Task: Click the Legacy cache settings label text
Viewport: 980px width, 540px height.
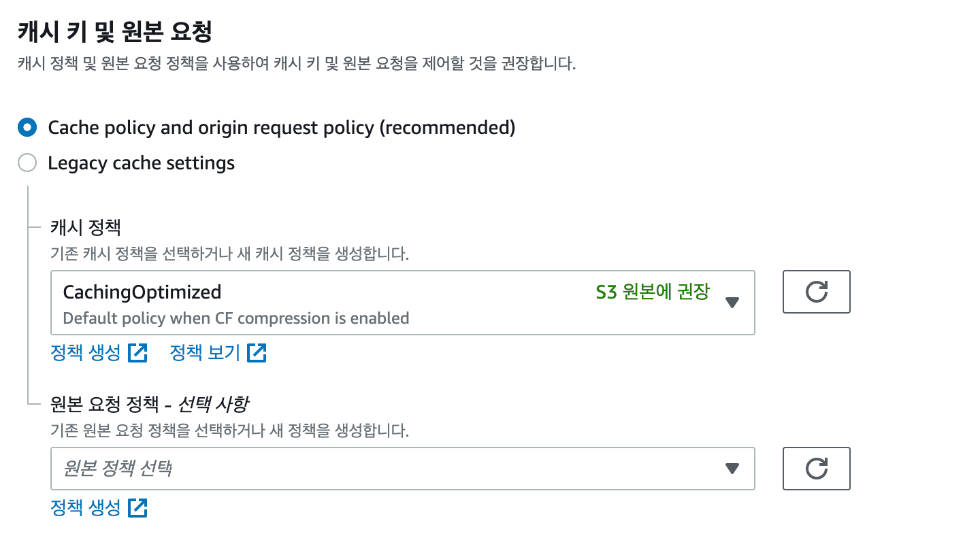Action: click(141, 163)
